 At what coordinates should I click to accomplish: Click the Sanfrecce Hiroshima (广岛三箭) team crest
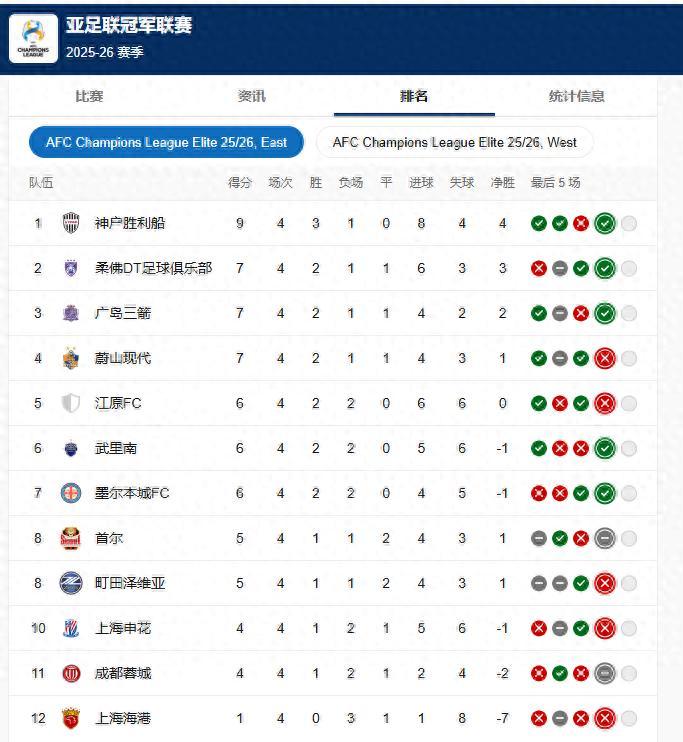71,313
